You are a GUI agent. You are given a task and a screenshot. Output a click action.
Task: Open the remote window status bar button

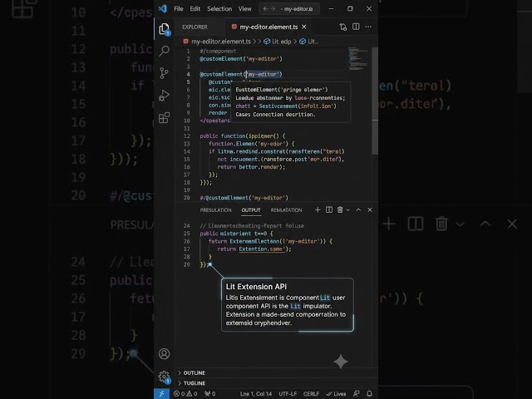click(x=162, y=393)
